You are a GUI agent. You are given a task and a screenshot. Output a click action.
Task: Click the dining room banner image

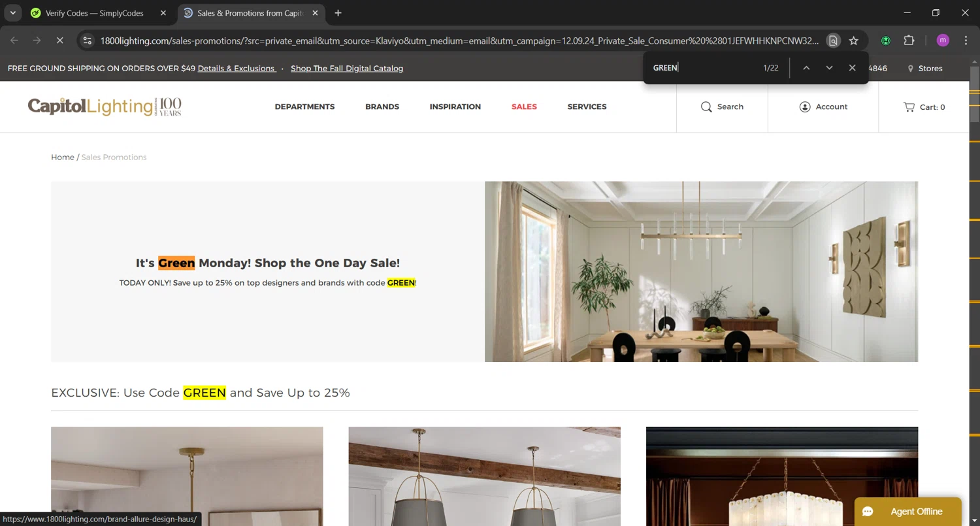701,272
